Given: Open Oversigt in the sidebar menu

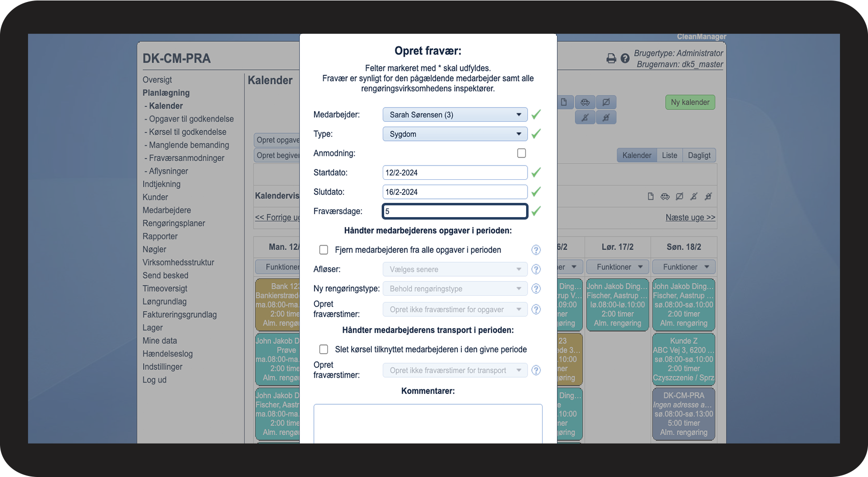Looking at the screenshot, I should pos(157,80).
